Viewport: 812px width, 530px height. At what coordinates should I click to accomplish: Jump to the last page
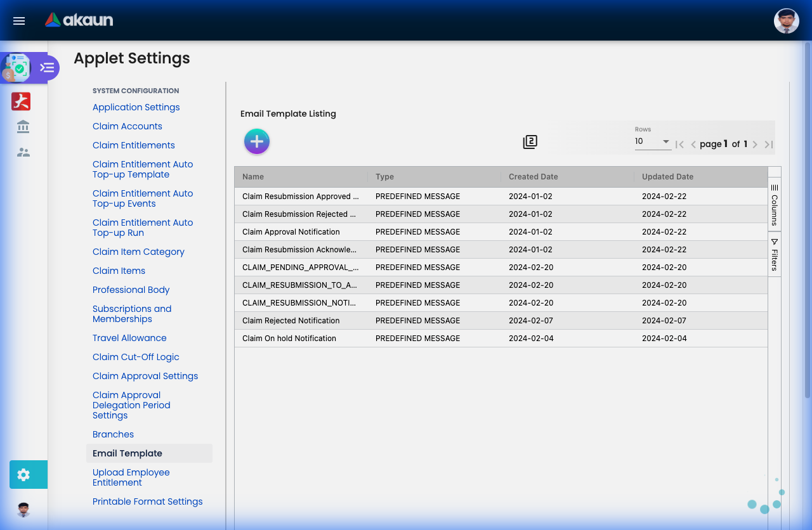769,145
